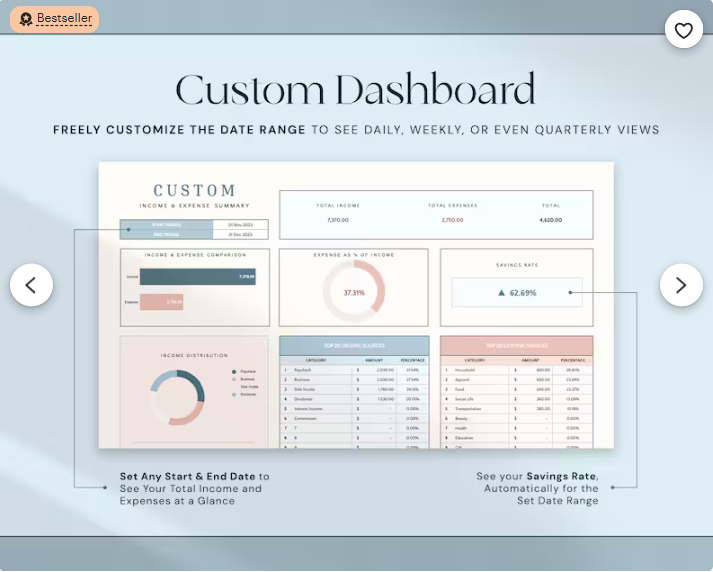
Task: Click the total value 4,620.00
Action: (551, 220)
